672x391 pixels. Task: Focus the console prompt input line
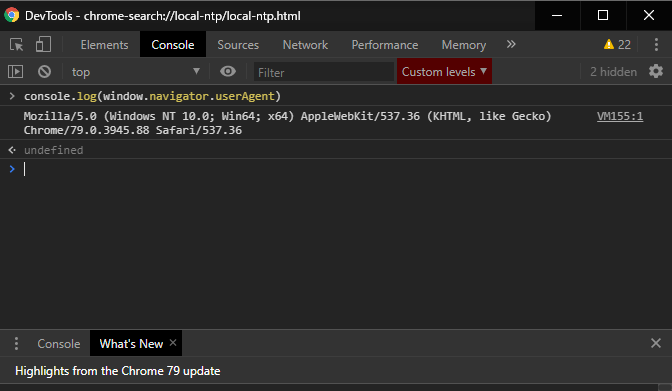pyautogui.click(x=343, y=169)
